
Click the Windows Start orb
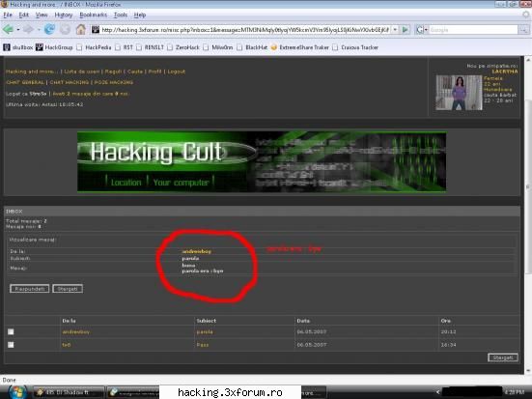pos(17,392)
